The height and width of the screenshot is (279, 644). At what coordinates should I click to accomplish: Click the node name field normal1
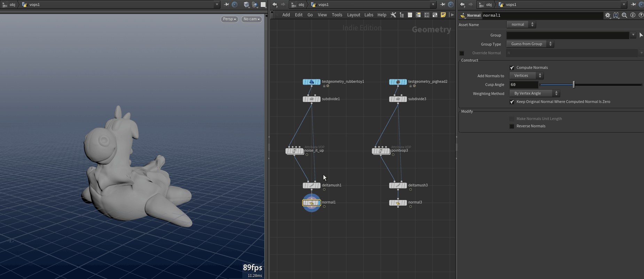(542, 15)
